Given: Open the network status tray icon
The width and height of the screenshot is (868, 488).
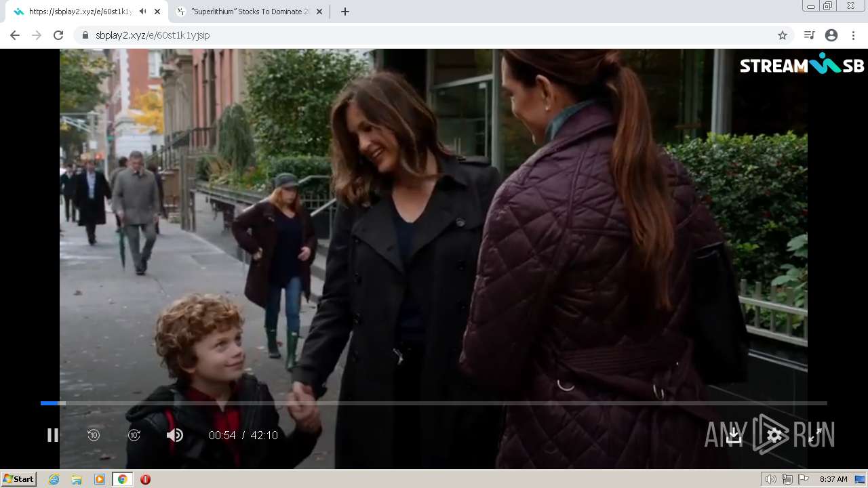Looking at the screenshot, I should point(787,479).
